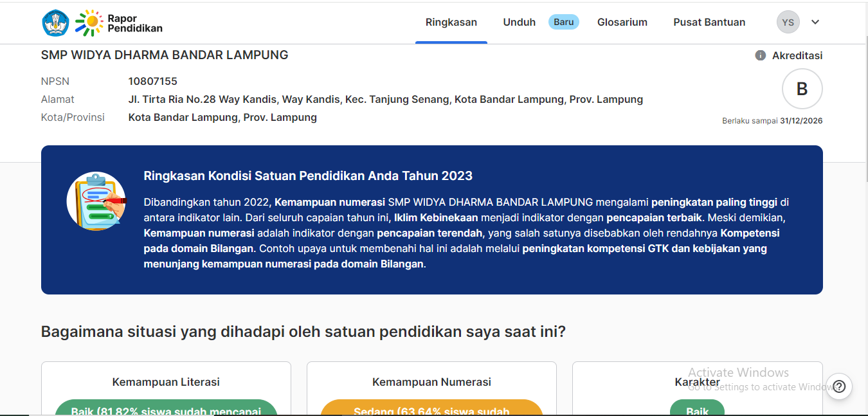The image size is (868, 416).
Task: Select the Karakter card title
Action: pyautogui.click(x=697, y=382)
